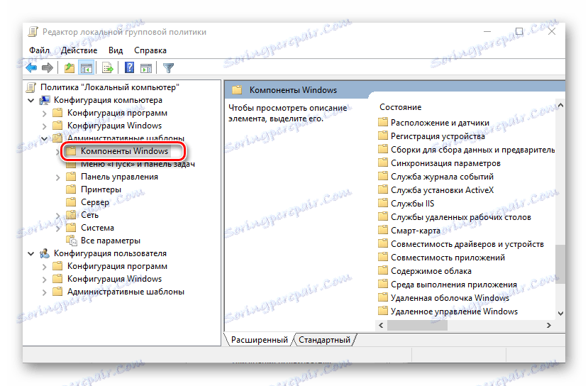
Task: Open the Служба установки ActiveX folder
Action: [x=442, y=190]
